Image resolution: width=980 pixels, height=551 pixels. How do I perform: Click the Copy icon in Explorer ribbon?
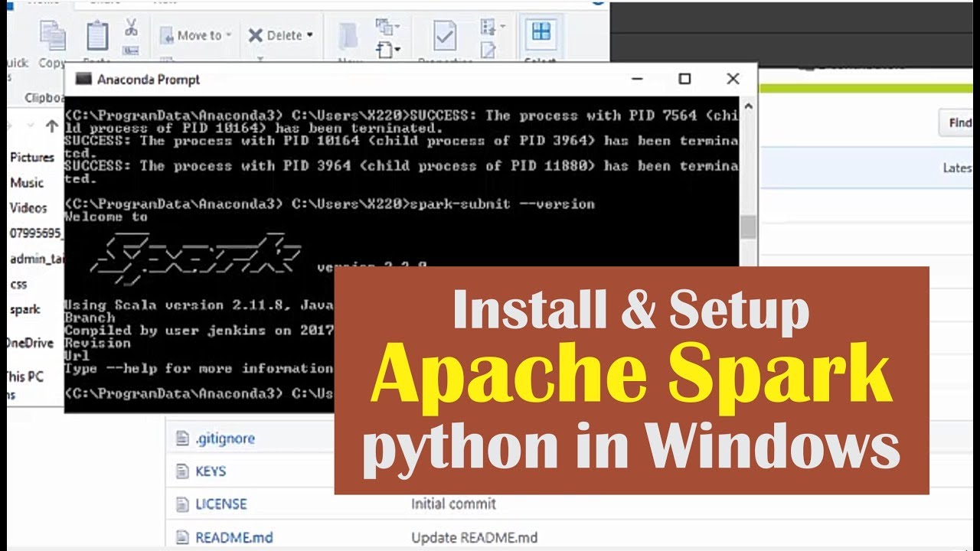tap(53, 34)
